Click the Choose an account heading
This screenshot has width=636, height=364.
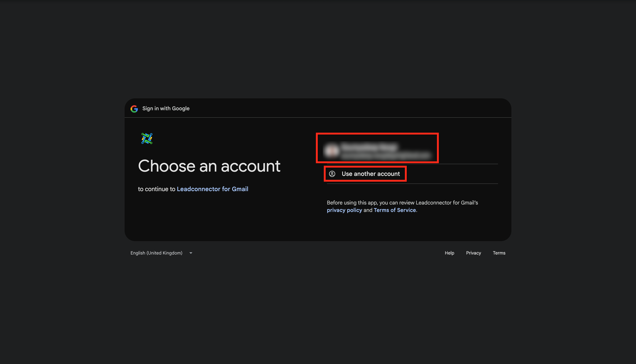click(209, 166)
